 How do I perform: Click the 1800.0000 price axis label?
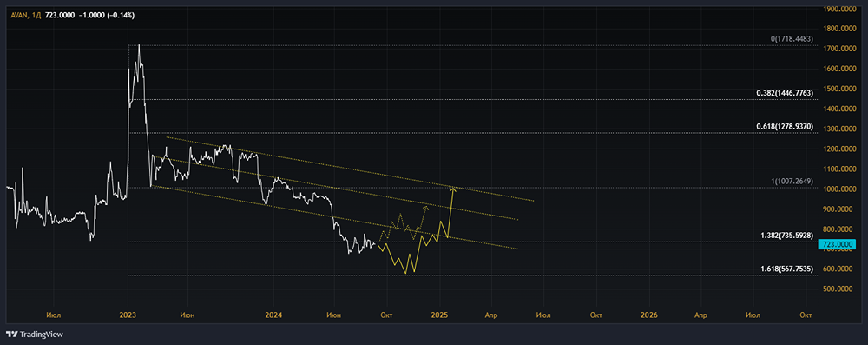tap(840, 29)
